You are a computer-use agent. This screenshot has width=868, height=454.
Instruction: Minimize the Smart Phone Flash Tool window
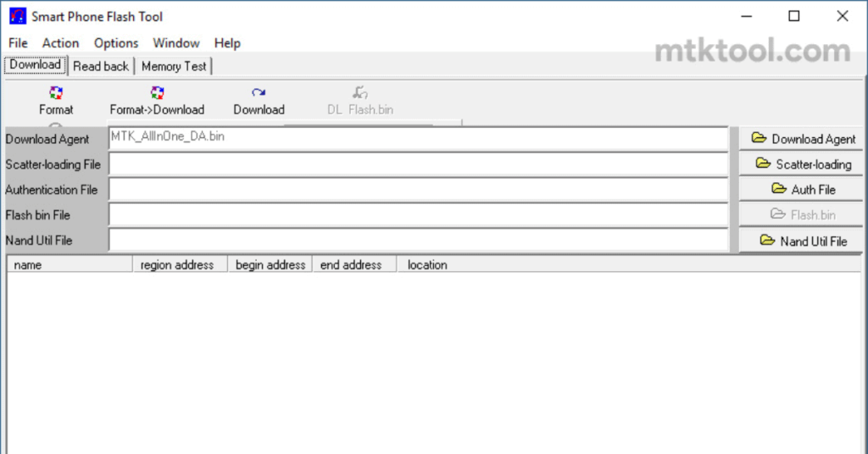746,16
